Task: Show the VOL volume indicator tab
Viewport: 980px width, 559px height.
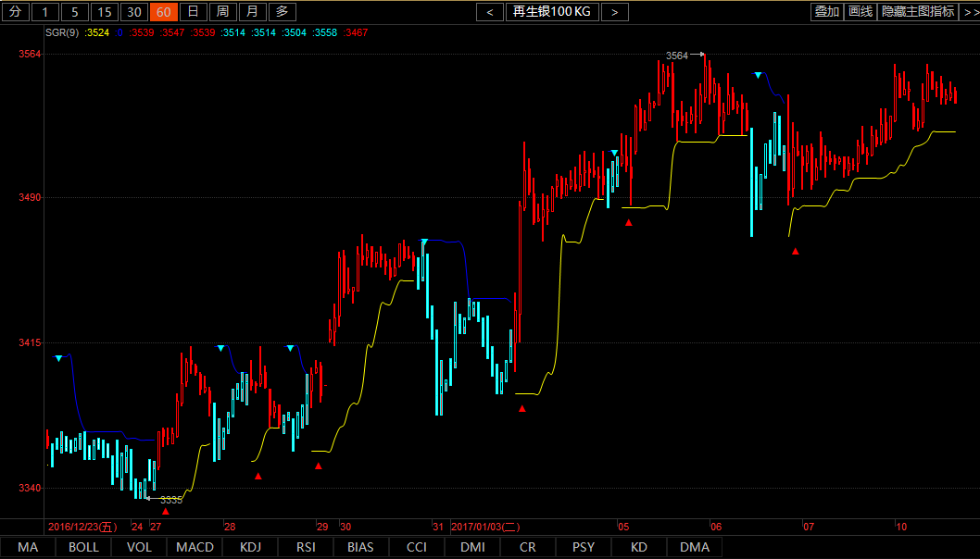Action: (139, 547)
